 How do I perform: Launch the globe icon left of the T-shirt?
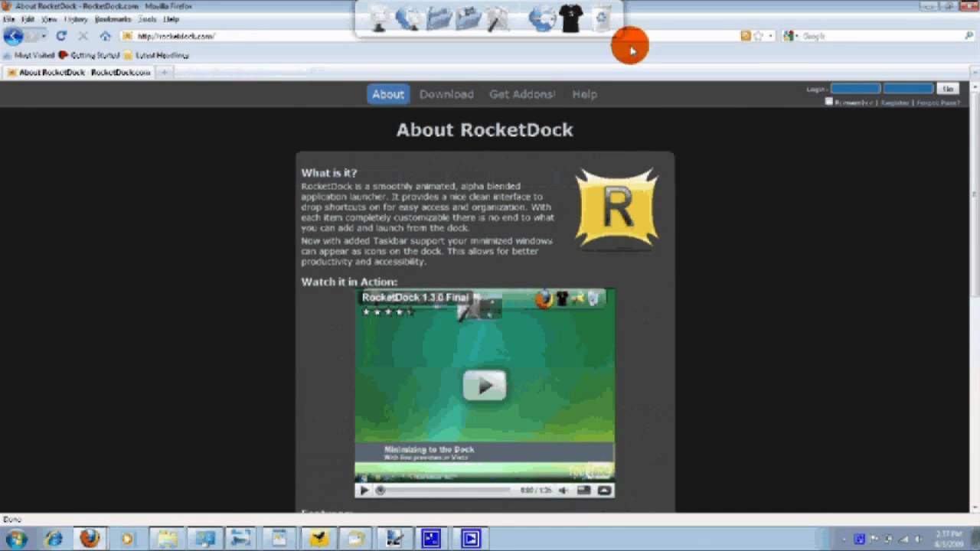coord(541,18)
